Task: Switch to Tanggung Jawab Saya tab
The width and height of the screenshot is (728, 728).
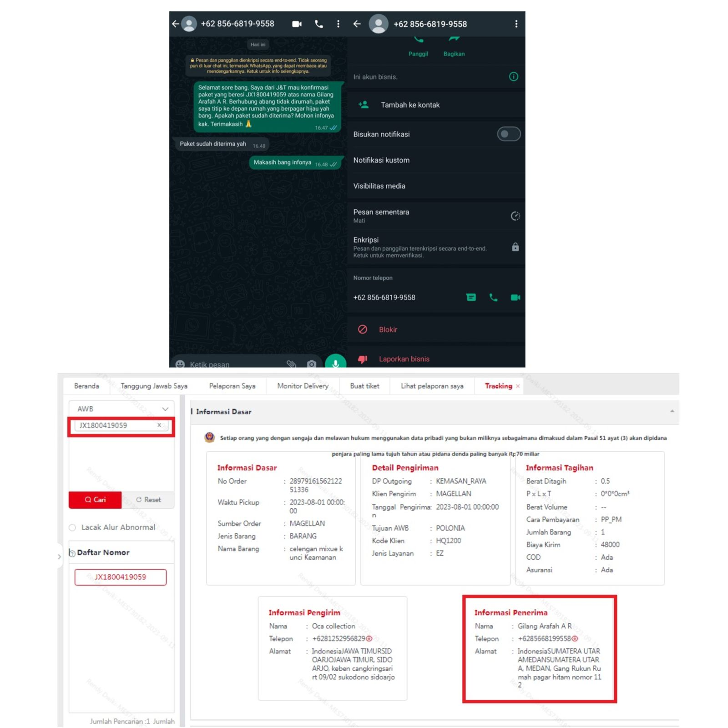Action: tap(154, 386)
